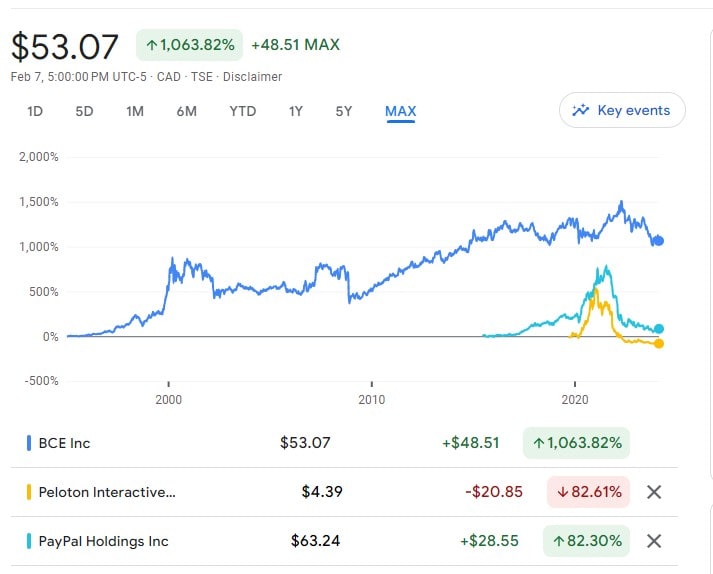Screen dimensions: 713x574
Task: Choose the YTD range tab
Action: [x=242, y=111]
